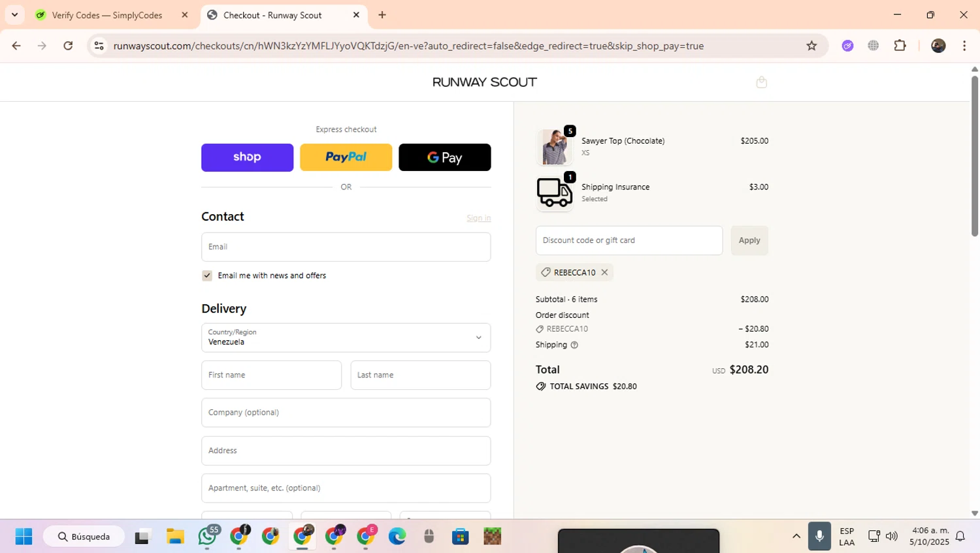Click the RUNWAY SCOUT logo

[484, 82]
